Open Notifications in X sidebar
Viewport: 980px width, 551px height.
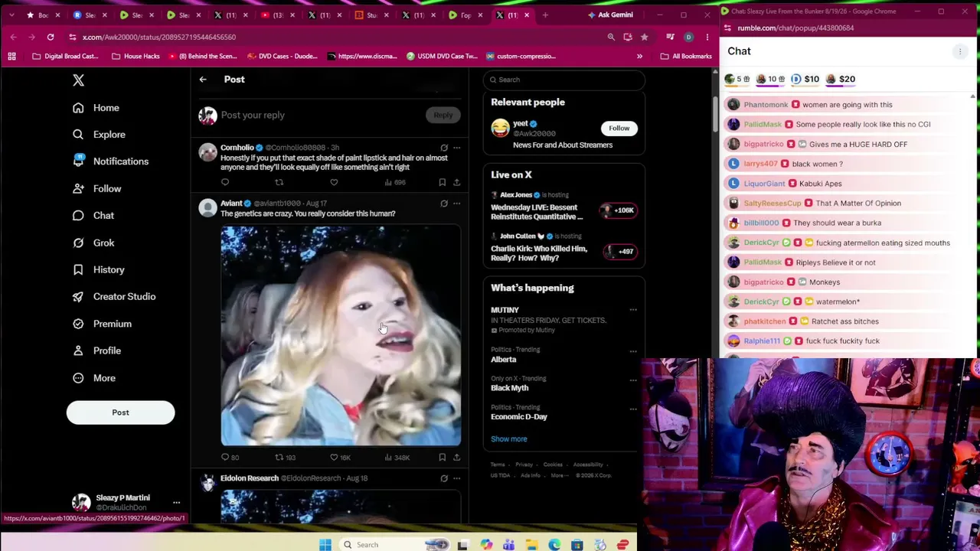[x=110, y=161]
